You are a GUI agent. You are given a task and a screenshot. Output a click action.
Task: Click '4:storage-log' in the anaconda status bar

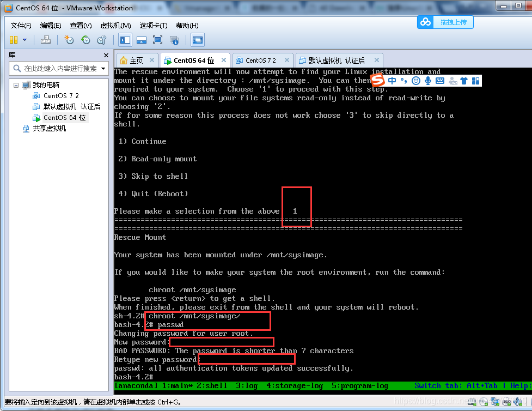[295, 385]
